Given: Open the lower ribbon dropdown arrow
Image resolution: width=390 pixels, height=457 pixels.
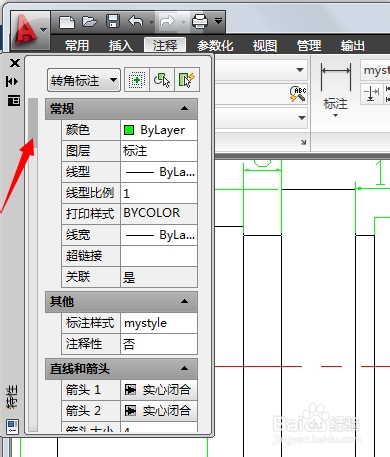Looking at the screenshot, I should [302, 118].
